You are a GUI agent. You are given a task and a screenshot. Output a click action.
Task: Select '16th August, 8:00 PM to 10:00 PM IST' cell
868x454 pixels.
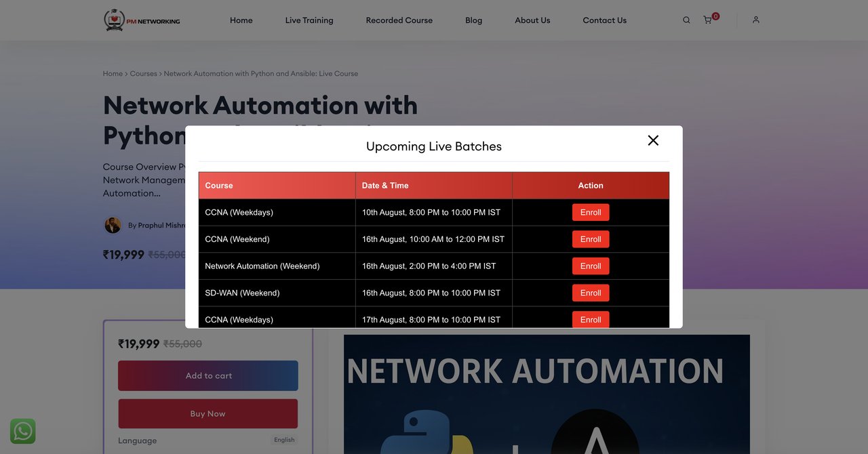[x=434, y=293]
